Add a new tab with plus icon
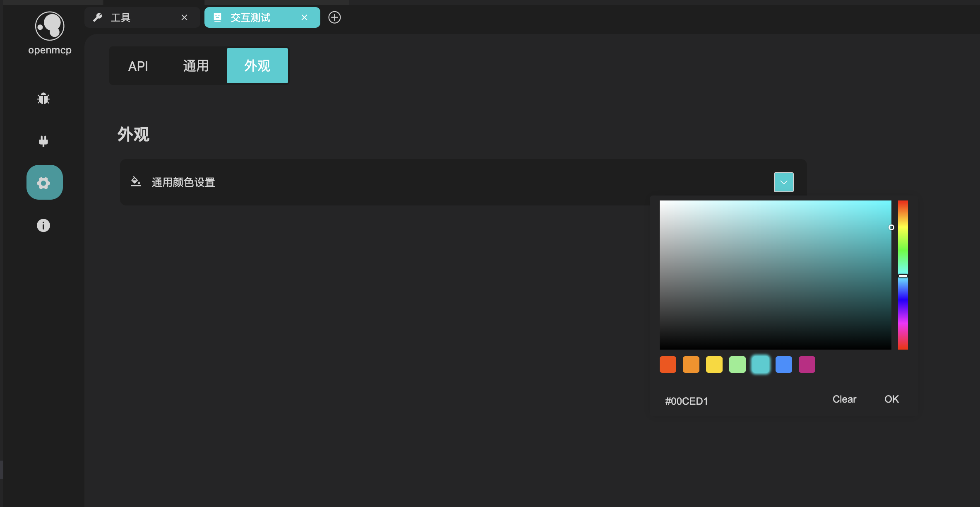Image resolution: width=980 pixels, height=507 pixels. 334,17
